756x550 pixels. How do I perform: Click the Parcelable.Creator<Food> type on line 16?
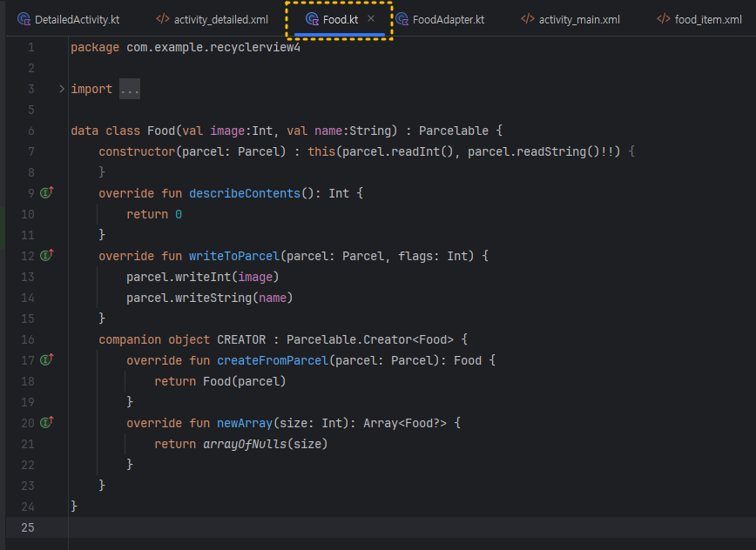pos(370,339)
